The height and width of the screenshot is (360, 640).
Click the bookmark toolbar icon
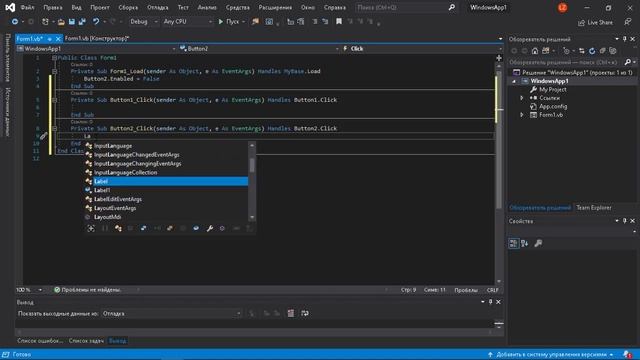tap(339, 22)
